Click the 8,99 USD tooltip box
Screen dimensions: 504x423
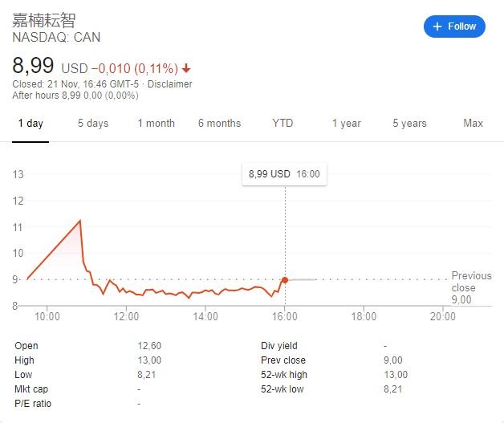coord(284,173)
